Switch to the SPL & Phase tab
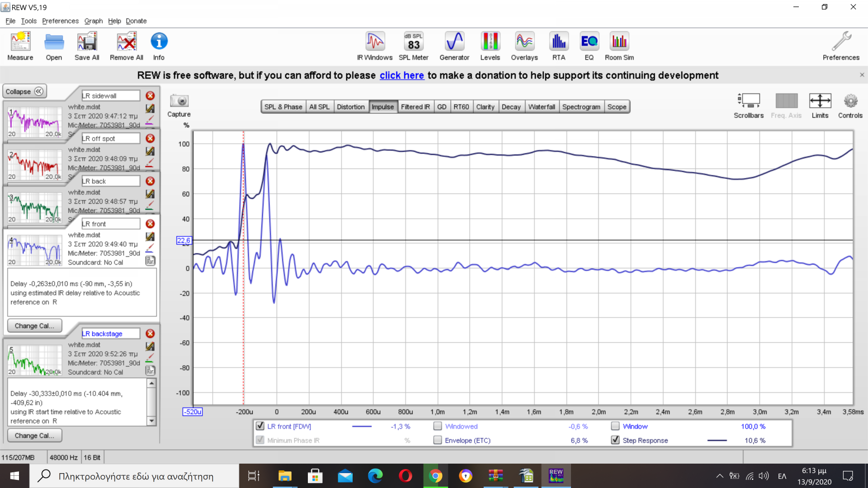This screenshot has height=488, width=868. point(283,107)
